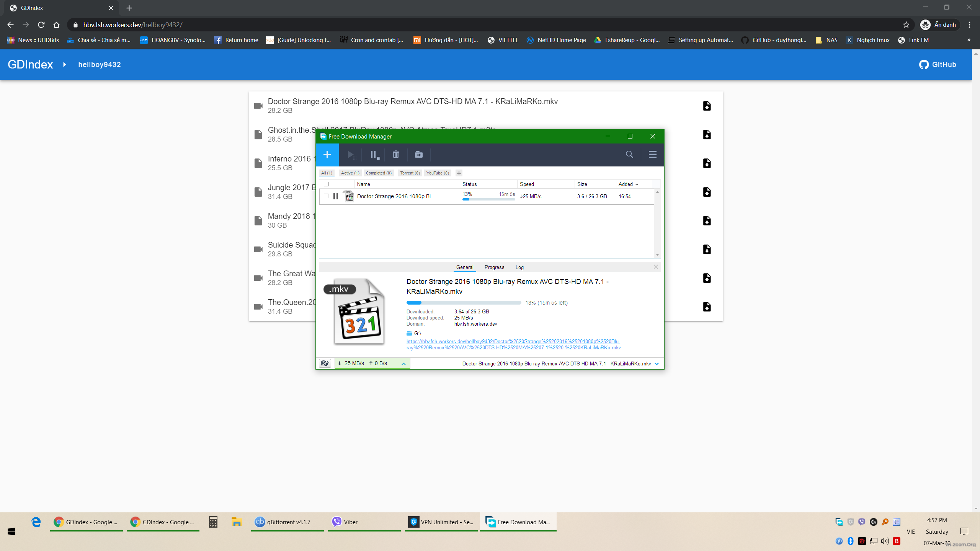Image resolution: width=980 pixels, height=551 pixels.
Task: Download Inferno 2016 file icon
Action: click(x=707, y=163)
